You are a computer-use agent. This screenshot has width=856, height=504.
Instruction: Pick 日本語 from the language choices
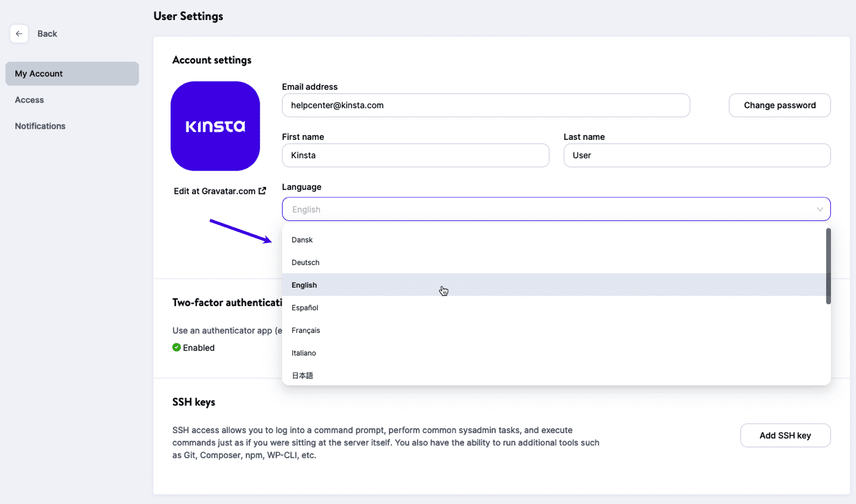302,375
